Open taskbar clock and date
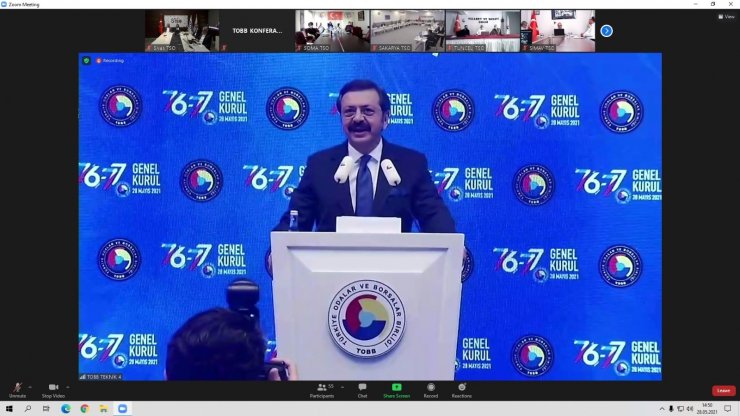 707,409
